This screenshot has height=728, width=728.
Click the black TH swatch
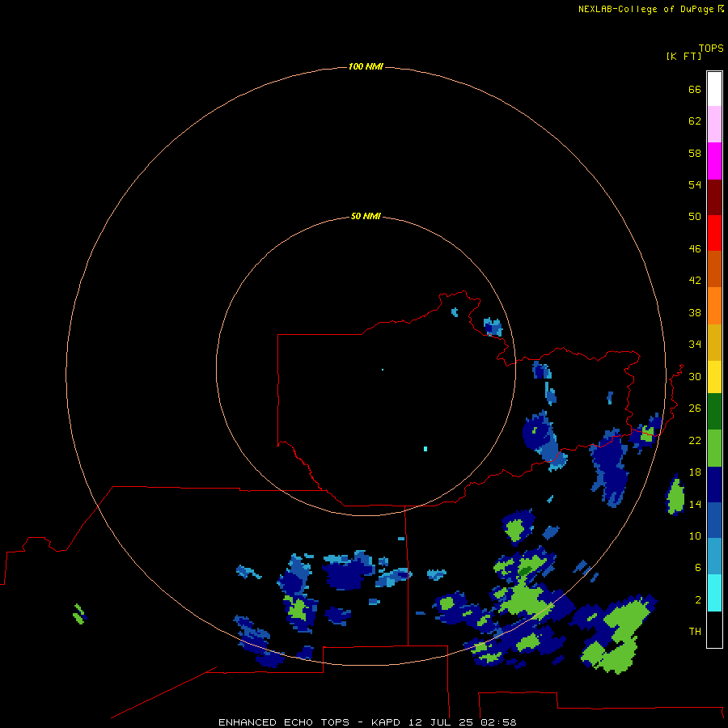pyautogui.click(x=714, y=629)
